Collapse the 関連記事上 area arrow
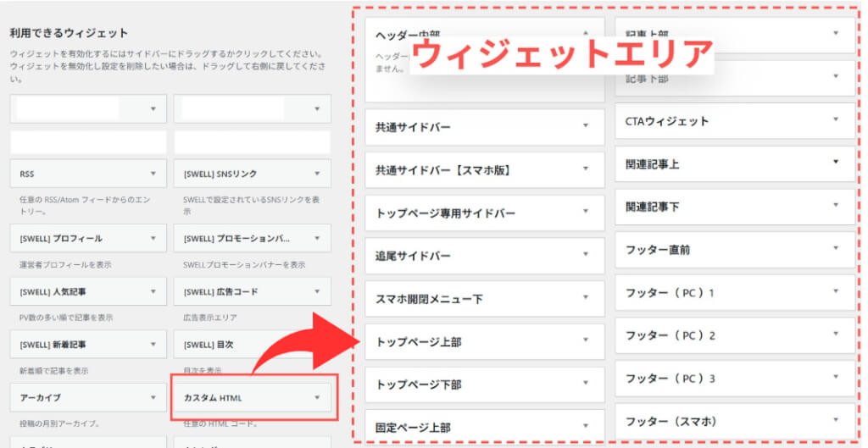 tap(835, 162)
